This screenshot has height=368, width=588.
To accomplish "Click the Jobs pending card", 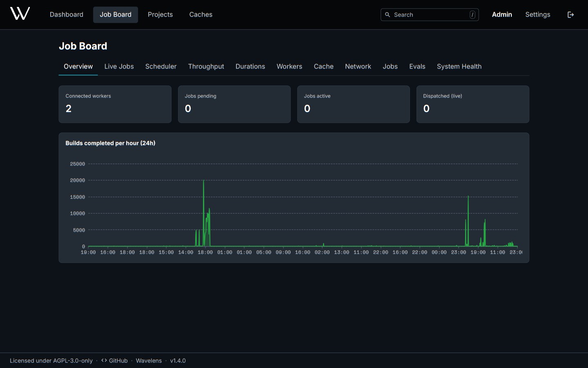I will tap(234, 104).
